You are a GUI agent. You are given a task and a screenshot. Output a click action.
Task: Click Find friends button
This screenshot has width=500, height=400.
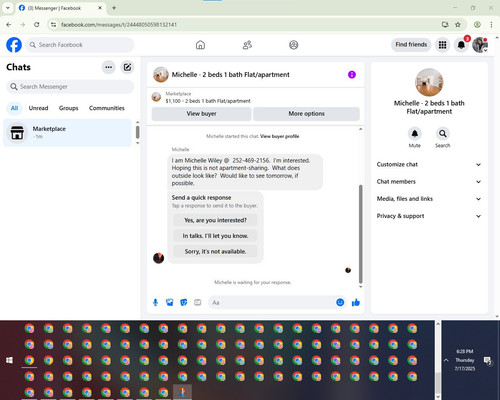tap(411, 45)
